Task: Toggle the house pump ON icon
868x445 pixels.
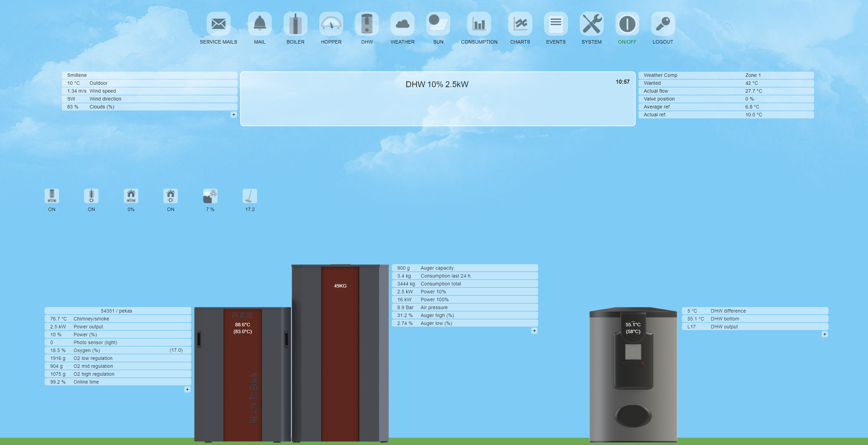Action: 171,196
